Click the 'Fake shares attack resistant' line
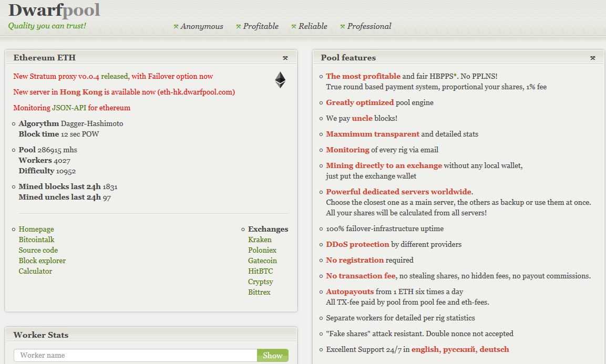The image size is (606, 364). point(420,334)
